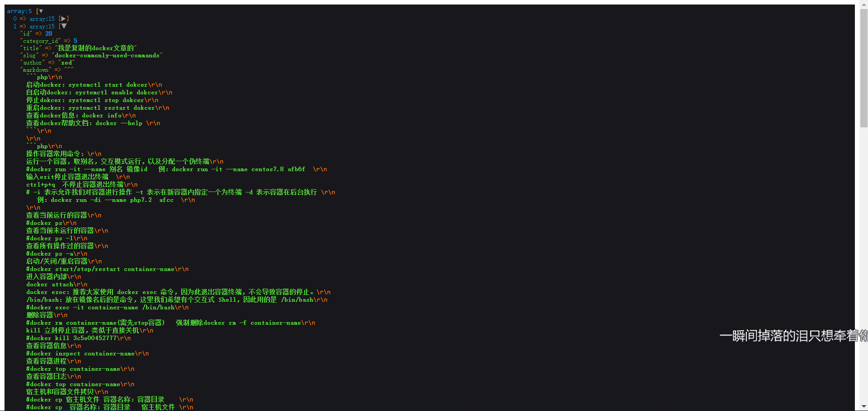Click slug value docker-commonly-used-commands

pos(107,56)
